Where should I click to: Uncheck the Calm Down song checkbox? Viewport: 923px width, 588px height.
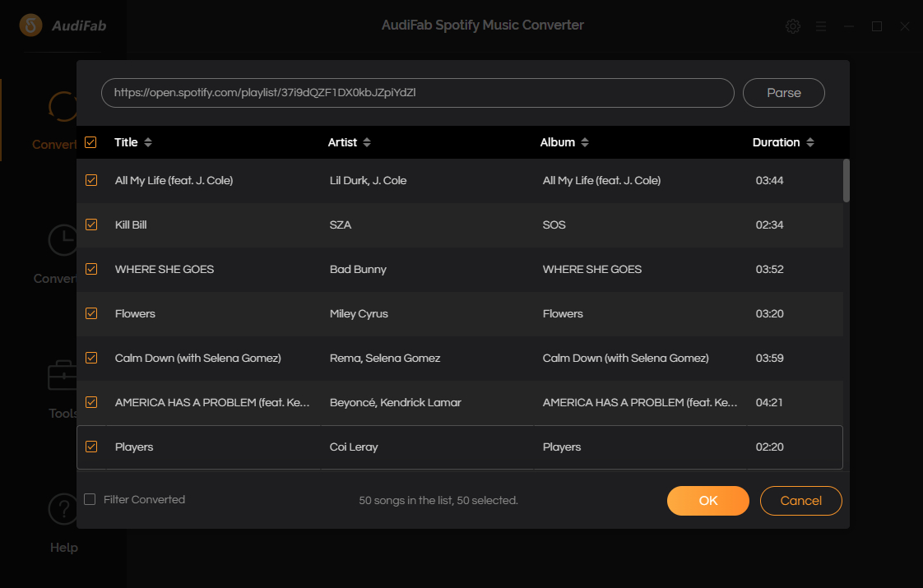click(x=91, y=358)
